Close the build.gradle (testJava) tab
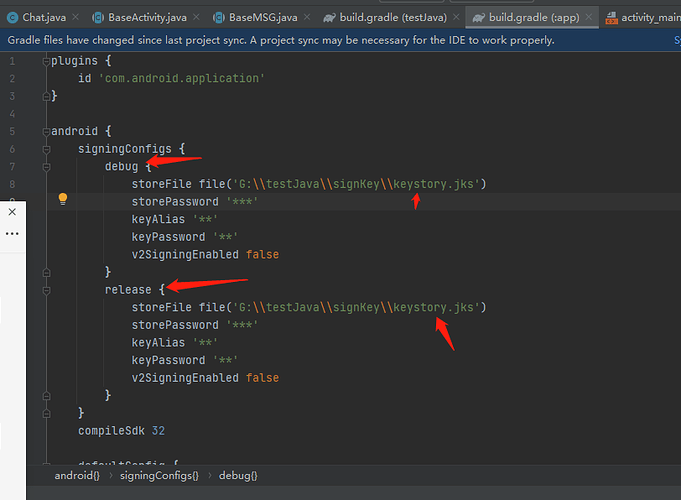This screenshot has width=681, height=500. (456, 17)
